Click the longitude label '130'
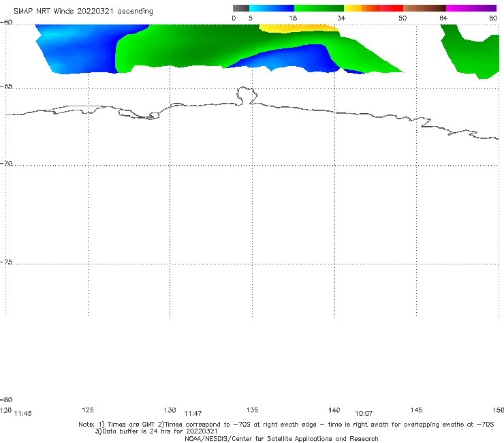The width and height of the screenshot is (504, 443). (170, 410)
